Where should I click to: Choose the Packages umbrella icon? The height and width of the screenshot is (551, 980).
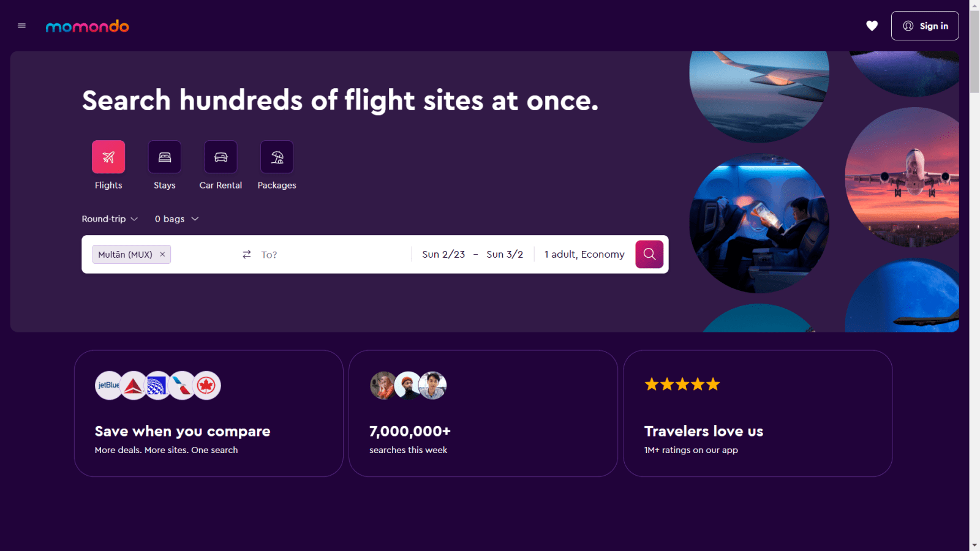click(277, 157)
